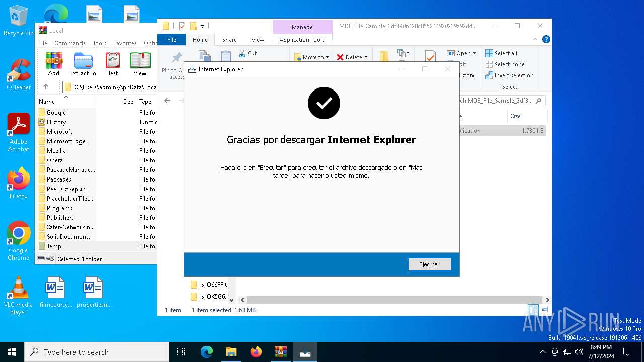Open VLC media player desktop shortcut
The width and height of the screenshot is (644, 362).
tap(19, 296)
